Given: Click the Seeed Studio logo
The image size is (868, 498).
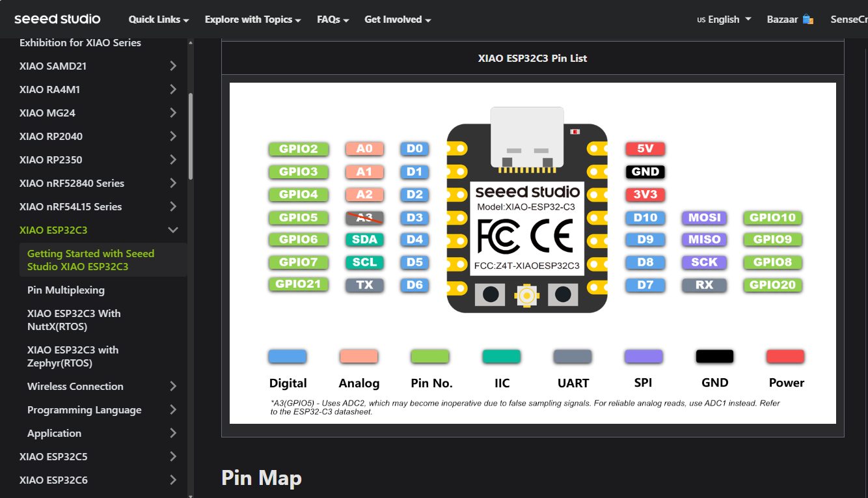Looking at the screenshot, I should pos(57,19).
